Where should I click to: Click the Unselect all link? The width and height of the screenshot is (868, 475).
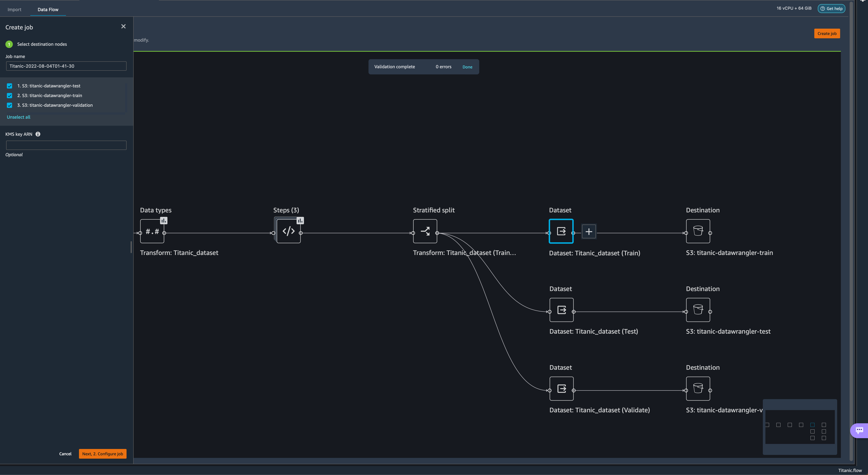point(19,117)
